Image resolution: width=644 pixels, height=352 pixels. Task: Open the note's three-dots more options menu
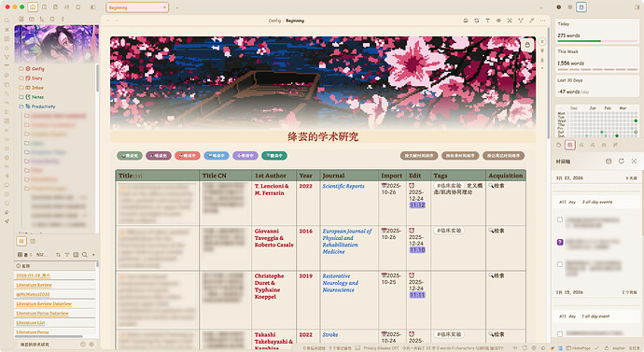point(542,21)
